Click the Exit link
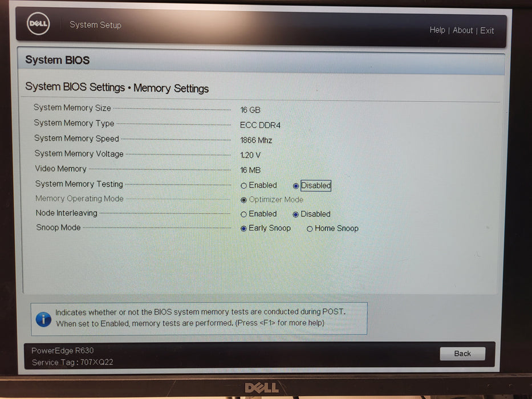This screenshot has height=399, width=532. 487,31
